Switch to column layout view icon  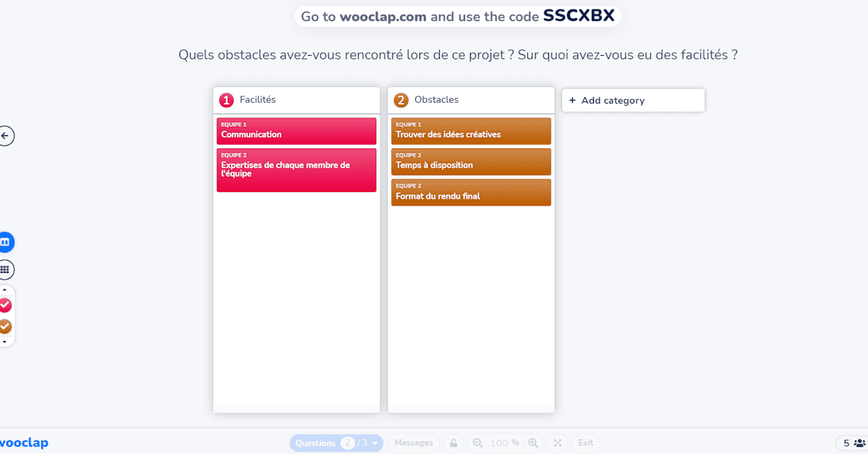pyautogui.click(x=5, y=242)
